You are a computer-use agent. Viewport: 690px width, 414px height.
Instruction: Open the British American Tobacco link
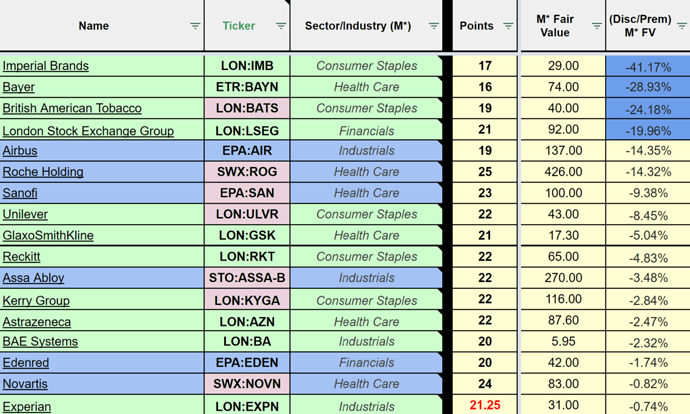72,108
